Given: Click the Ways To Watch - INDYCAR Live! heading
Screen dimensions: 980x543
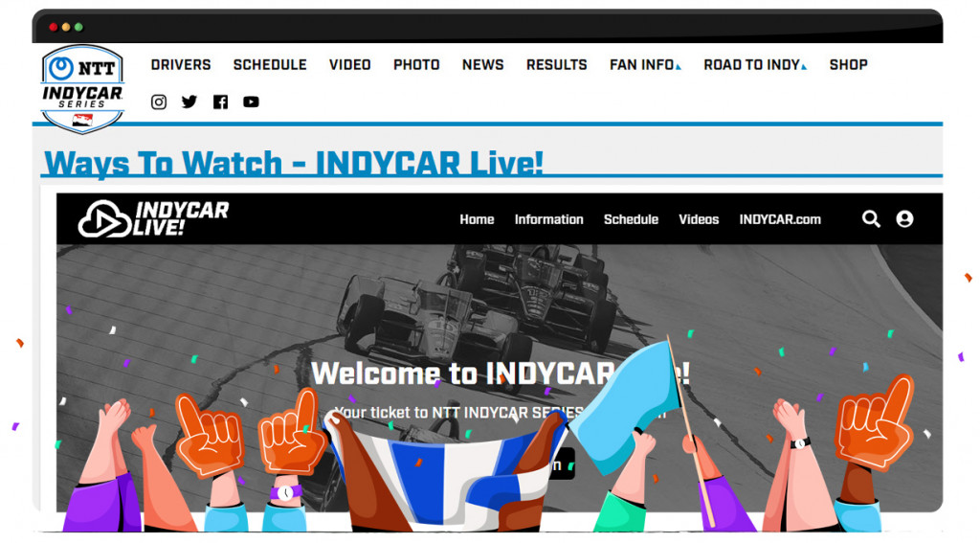Looking at the screenshot, I should pyautogui.click(x=293, y=163).
